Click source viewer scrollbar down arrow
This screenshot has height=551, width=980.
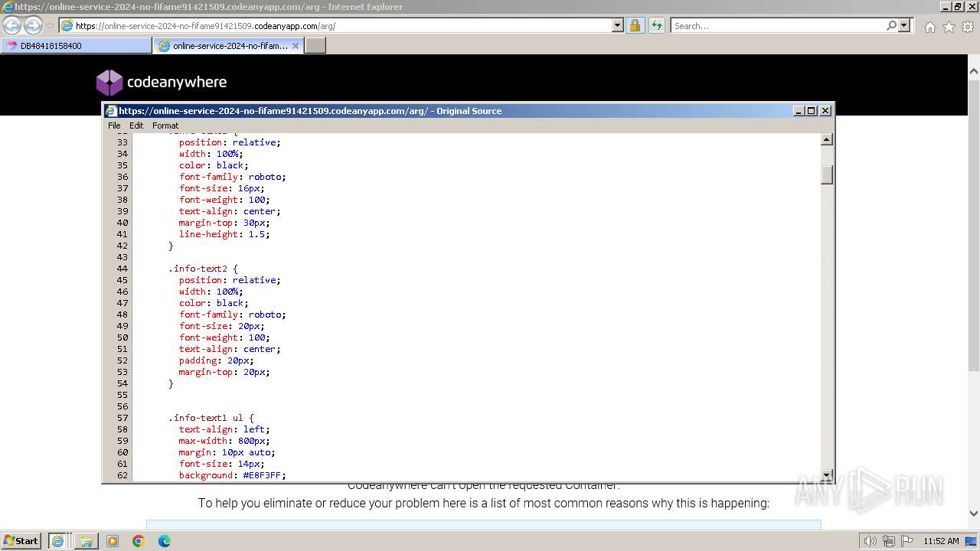(x=827, y=474)
